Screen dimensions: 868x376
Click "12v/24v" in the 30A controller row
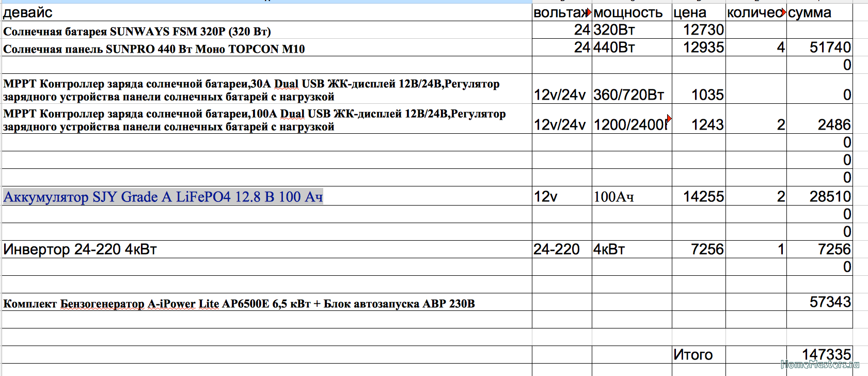click(x=562, y=89)
